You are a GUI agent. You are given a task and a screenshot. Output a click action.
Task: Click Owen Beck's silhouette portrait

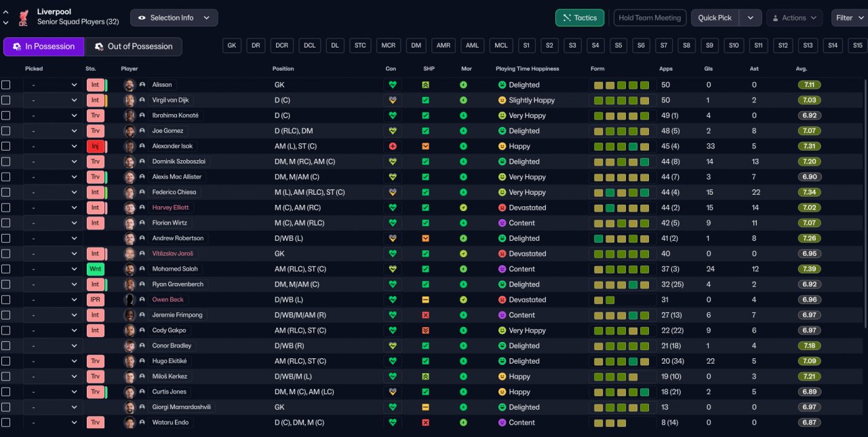[130, 299]
